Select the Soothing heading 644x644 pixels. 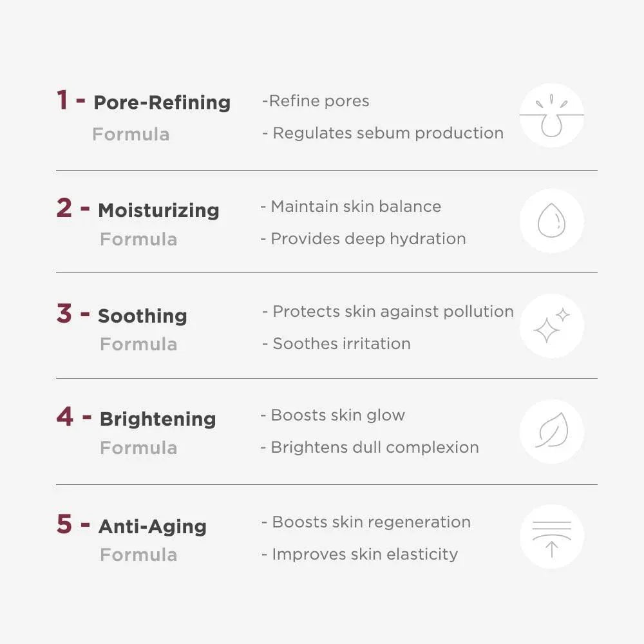click(142, 316)
